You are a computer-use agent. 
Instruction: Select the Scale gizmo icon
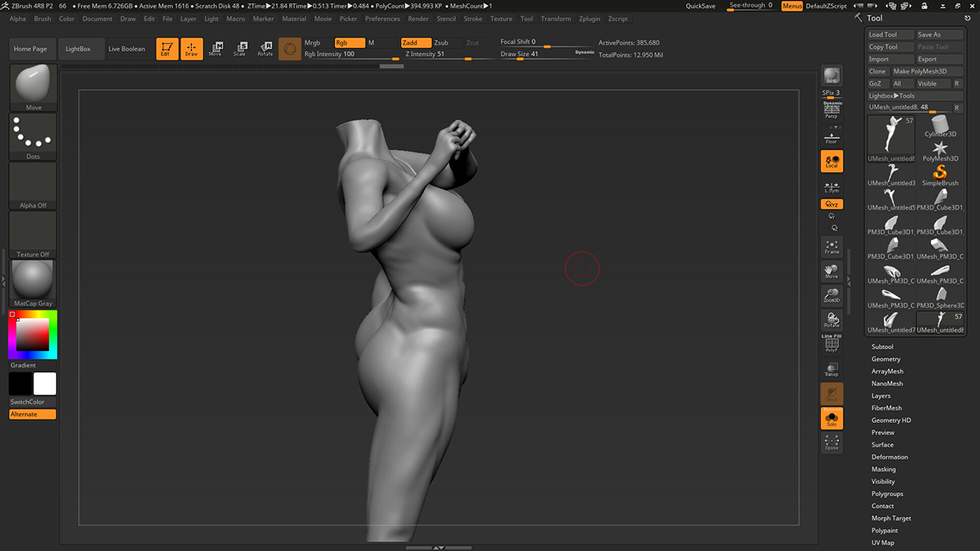pyautogui.click(x=239, y=49)
